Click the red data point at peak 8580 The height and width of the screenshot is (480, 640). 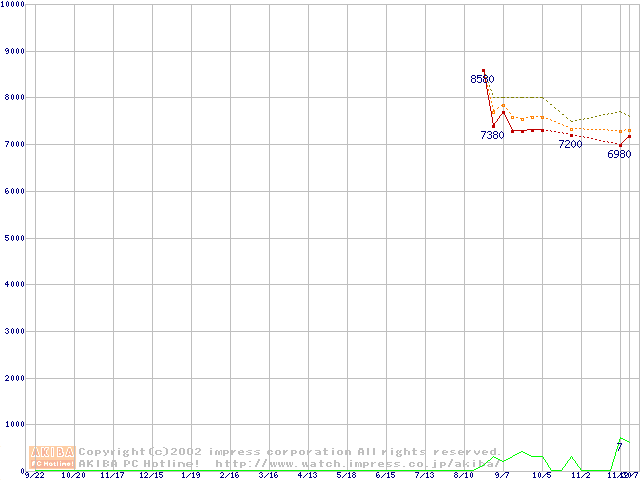pyautogui.click(x=483, y=71)
